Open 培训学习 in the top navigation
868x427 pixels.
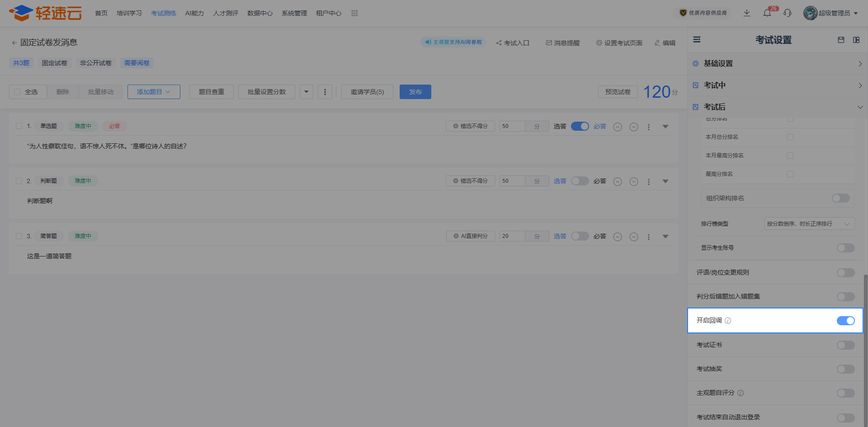129,13
